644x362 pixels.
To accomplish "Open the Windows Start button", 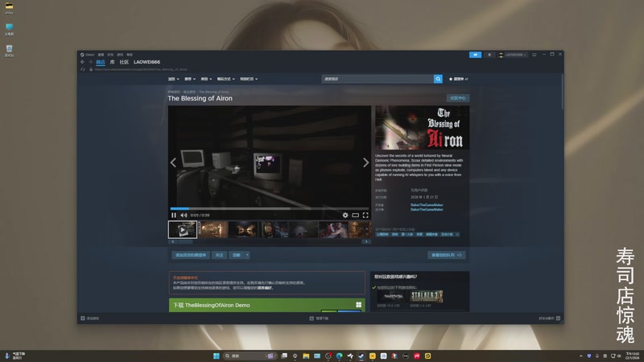I will [217, 356].
